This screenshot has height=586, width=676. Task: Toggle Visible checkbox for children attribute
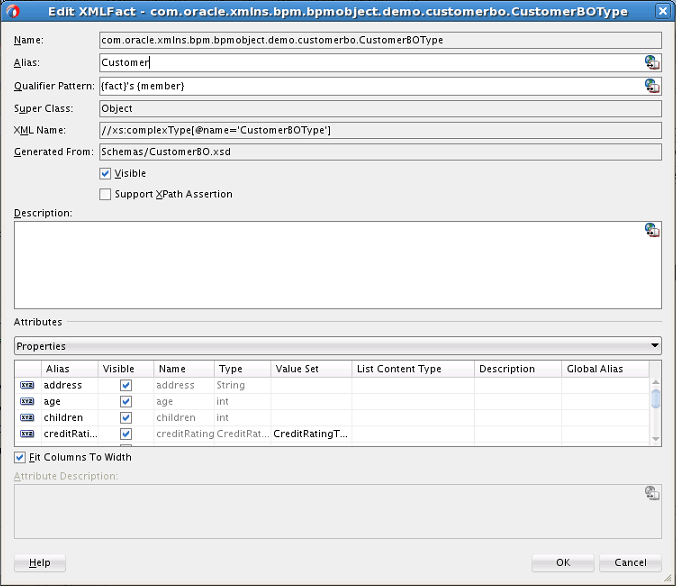126,417
